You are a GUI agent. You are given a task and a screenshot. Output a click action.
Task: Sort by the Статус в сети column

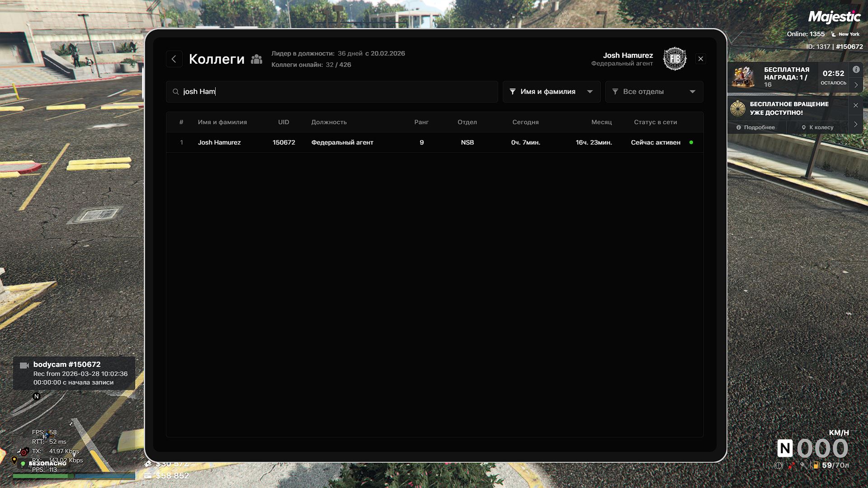(655, 122)
